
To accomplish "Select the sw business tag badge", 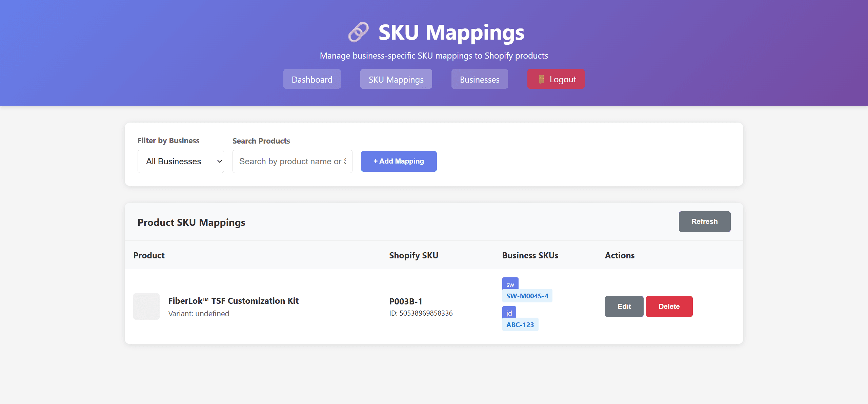I will click(510, 284).
